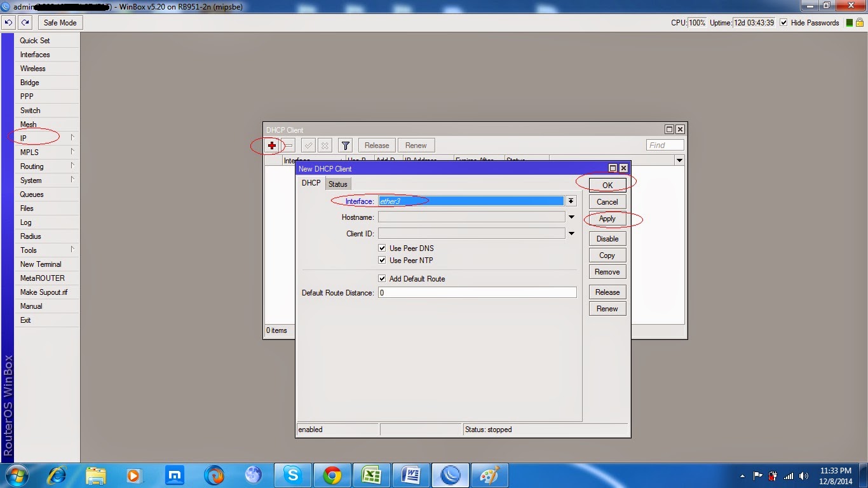Open Maxthon browser taskbar icon
The width and height of the screenshot is (868, 488).
[x=174, y=475]
